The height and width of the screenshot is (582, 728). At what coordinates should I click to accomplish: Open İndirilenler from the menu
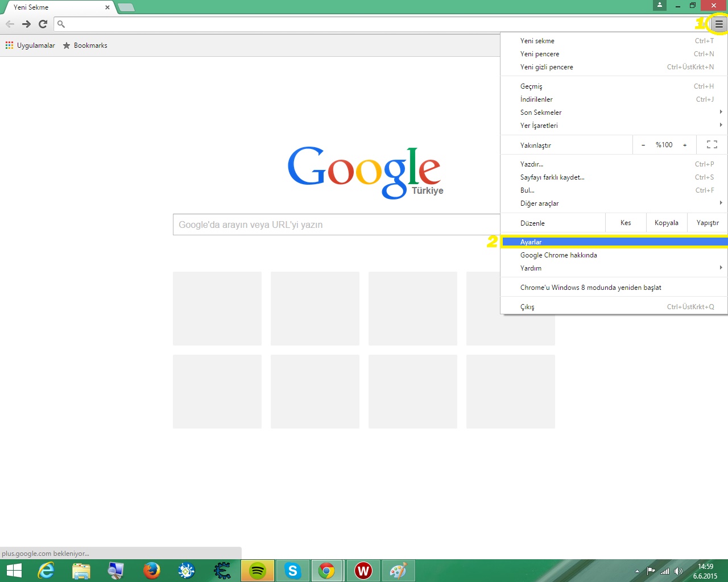[x=614, y=99]
